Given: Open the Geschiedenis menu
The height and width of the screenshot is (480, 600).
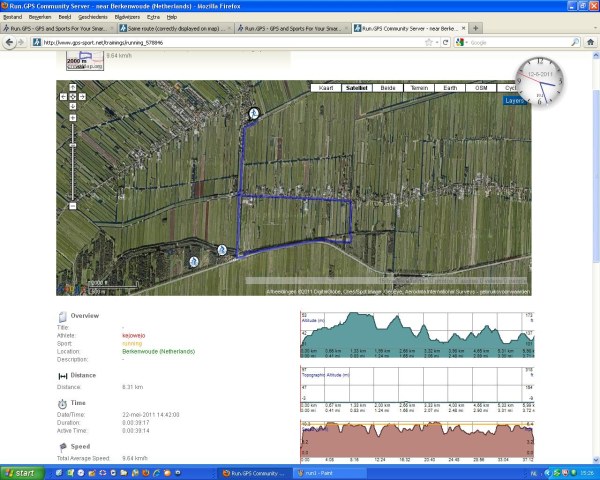Looking at the screenshot, I should pyautogui.click(x=92, y=17).
